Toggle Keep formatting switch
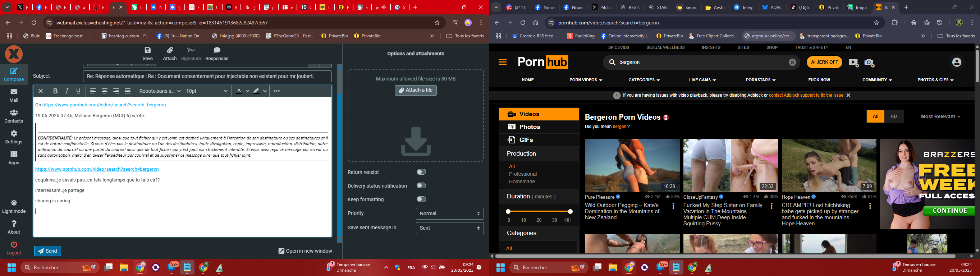This screenshot has height=276, width=980. (421, 199)
